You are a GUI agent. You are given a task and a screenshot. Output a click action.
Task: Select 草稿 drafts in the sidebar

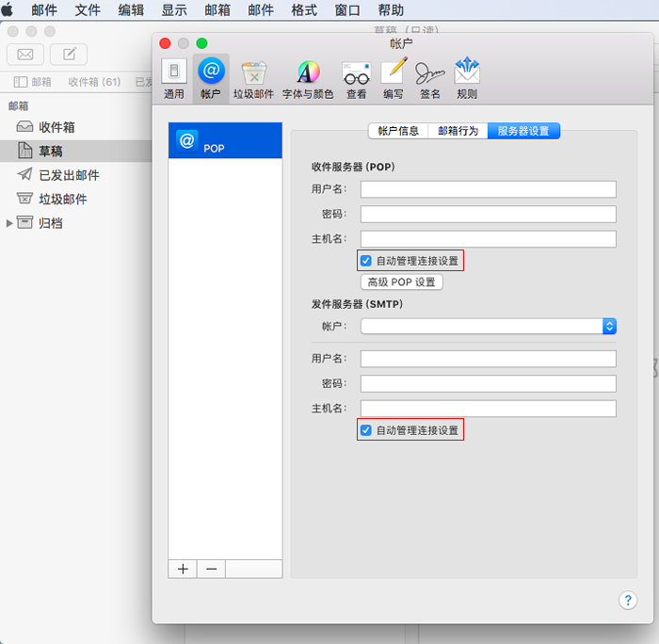75,151
